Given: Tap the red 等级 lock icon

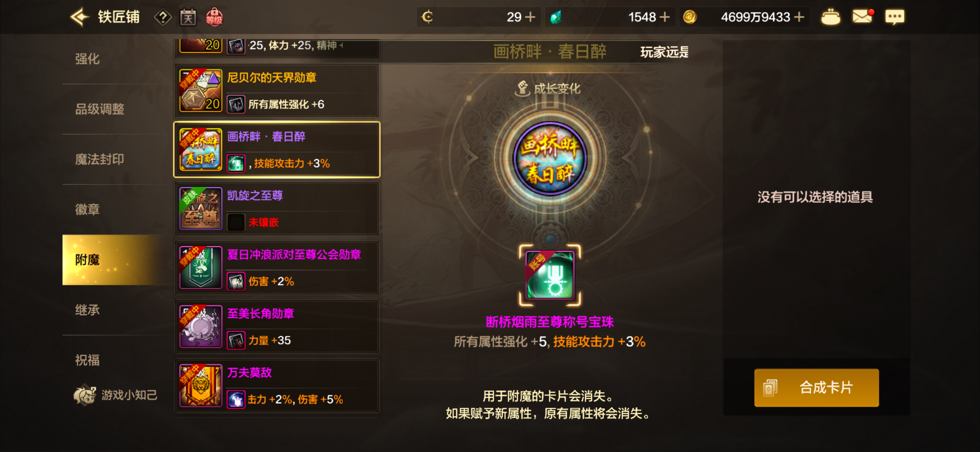Looking at the screenshot, I should [214, 17].
